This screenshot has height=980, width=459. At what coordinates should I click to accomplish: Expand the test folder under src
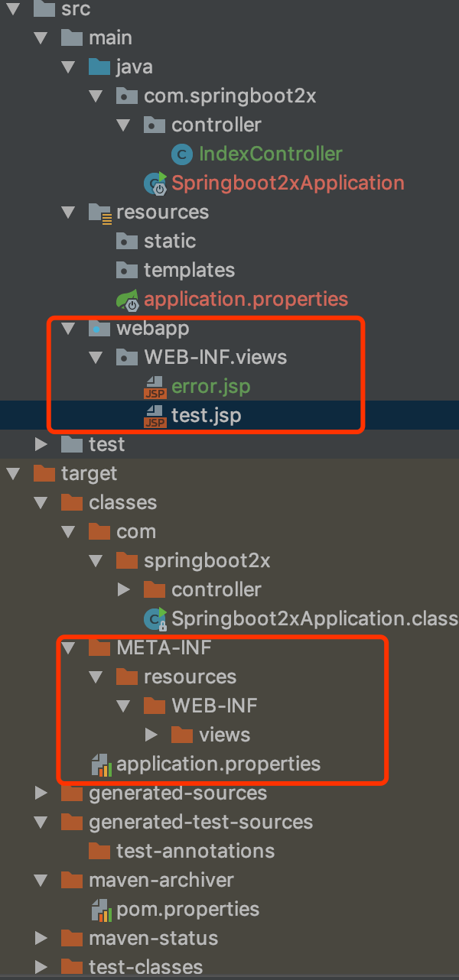[41, 445]
